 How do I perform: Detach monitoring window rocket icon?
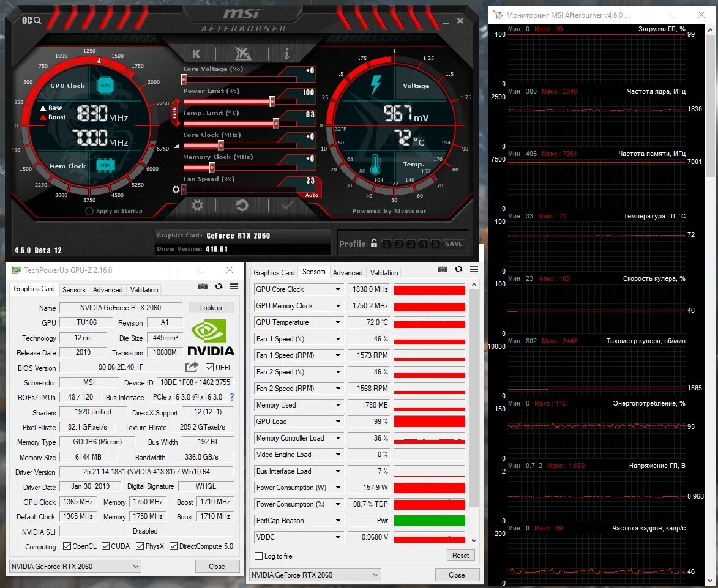[498, 15]
